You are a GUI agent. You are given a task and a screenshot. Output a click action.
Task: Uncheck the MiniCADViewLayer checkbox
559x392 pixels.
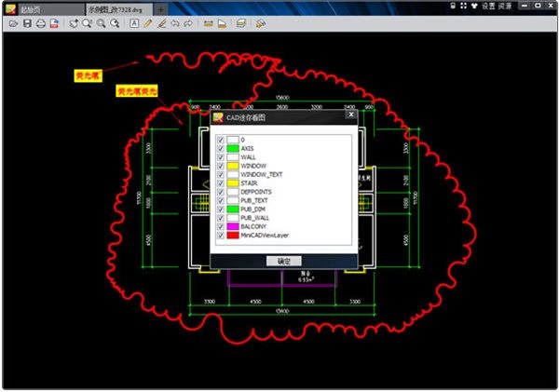221,236
